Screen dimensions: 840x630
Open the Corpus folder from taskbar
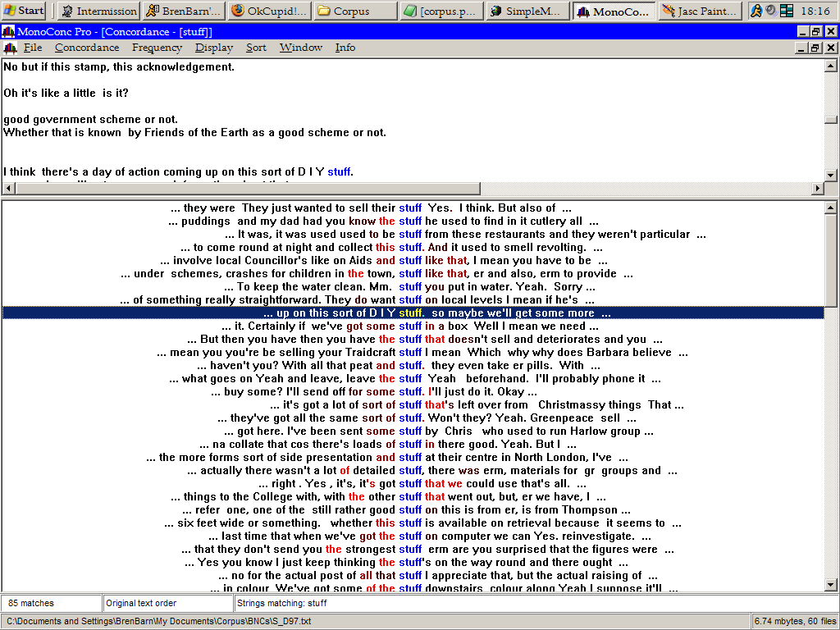tap(353, 11)
